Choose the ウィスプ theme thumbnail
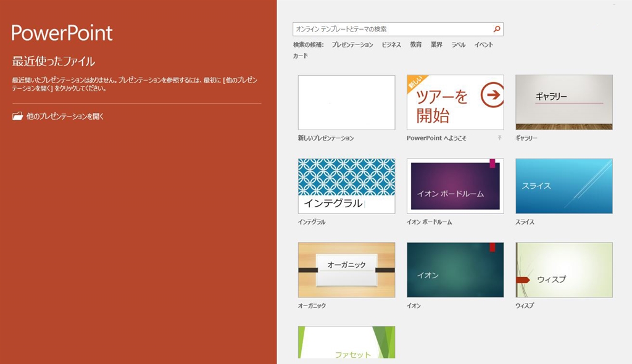 pyautogui.click(x=564, y=270)
